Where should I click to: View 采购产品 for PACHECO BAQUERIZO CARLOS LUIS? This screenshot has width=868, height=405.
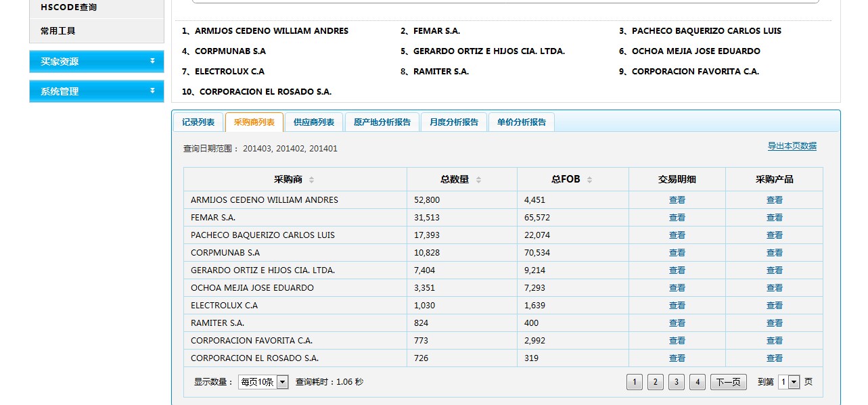tap(775, 235)
